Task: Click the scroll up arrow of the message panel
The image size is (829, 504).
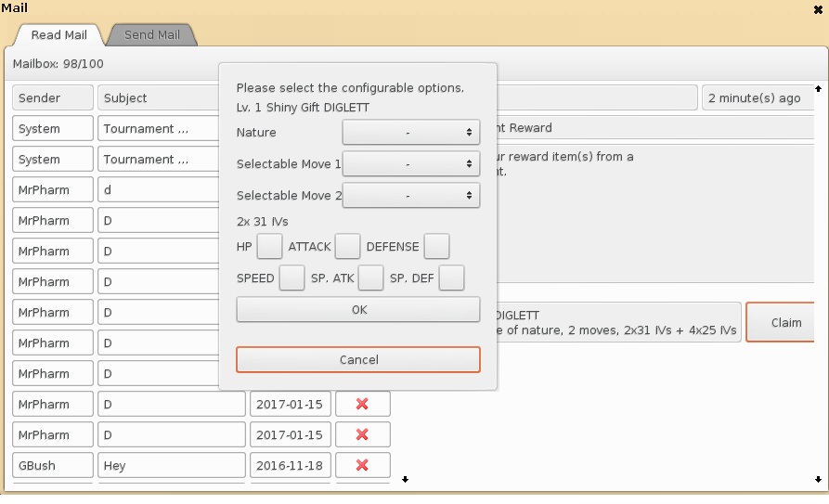Action: click(x=817, y=90)
